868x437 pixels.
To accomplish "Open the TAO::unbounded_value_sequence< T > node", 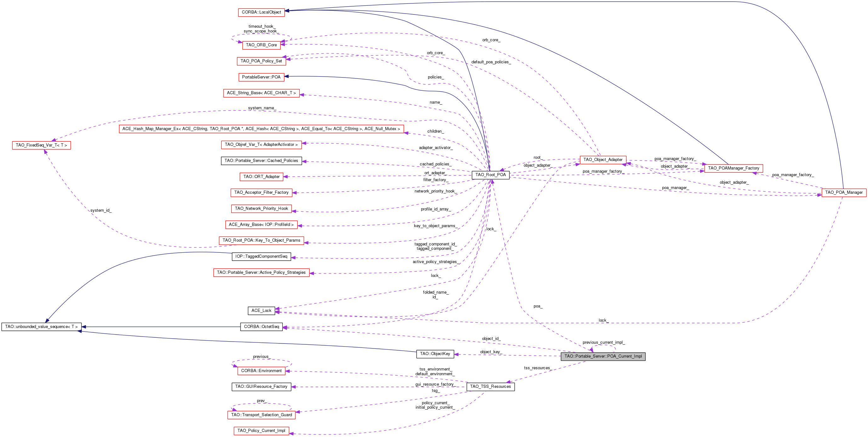I will click(x=41, y=326).
